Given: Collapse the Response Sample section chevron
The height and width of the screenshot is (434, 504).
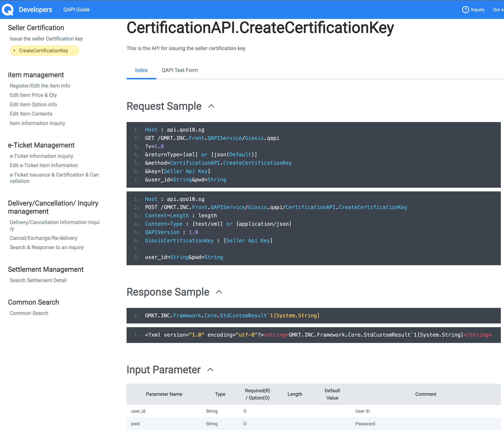Looking at the screenshot, I should coord(219,292).
